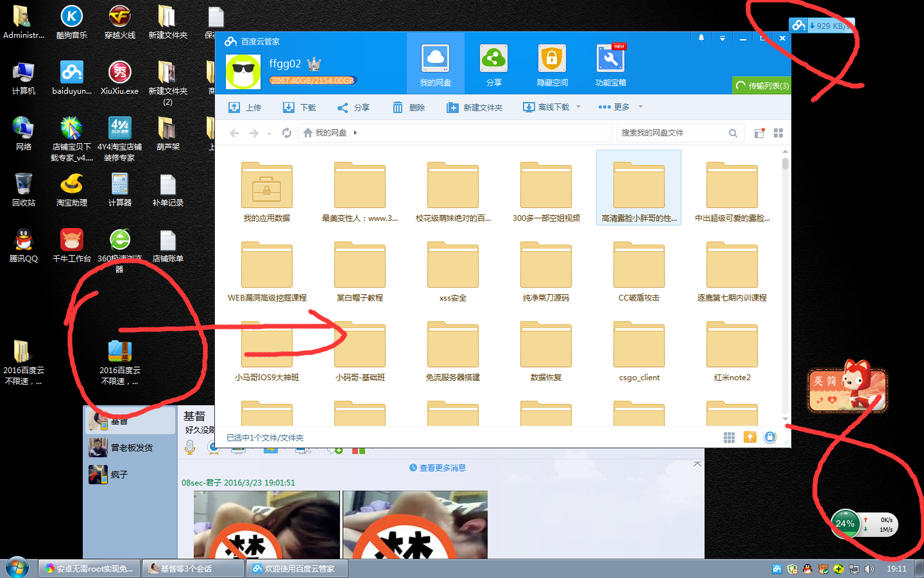Click the 分享 share icon in toolbar
The image size is (924, 578).
[x=343, y=107]
